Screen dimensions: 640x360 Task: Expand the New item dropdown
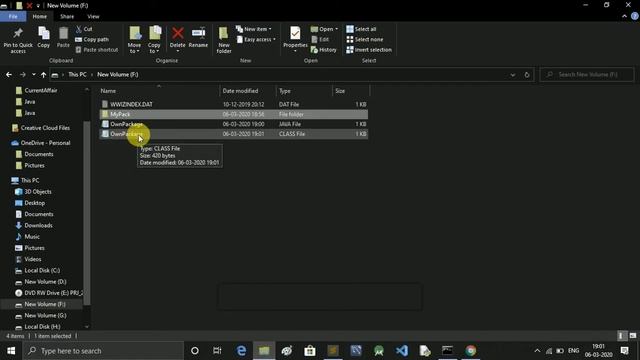253,29
